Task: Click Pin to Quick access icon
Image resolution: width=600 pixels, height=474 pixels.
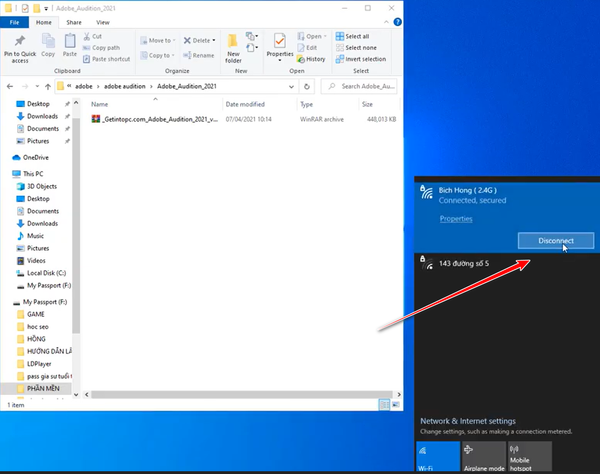Action: pos(20,41)
